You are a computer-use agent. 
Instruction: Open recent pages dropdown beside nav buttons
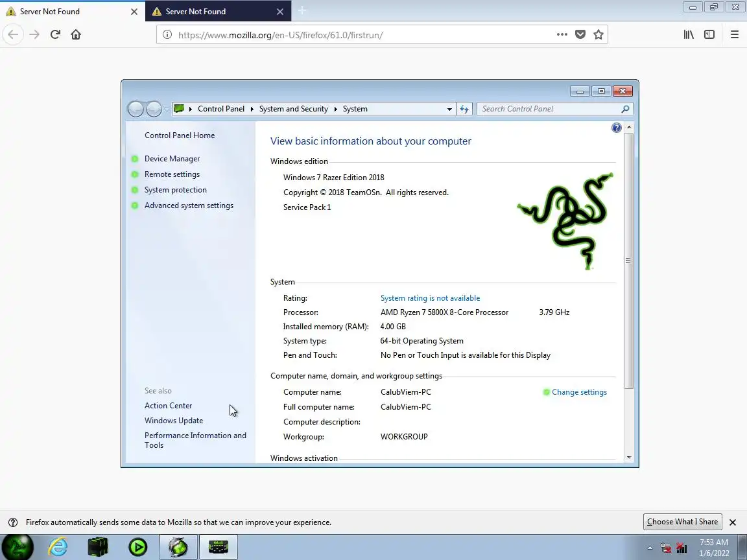click(x=166, y=109)
